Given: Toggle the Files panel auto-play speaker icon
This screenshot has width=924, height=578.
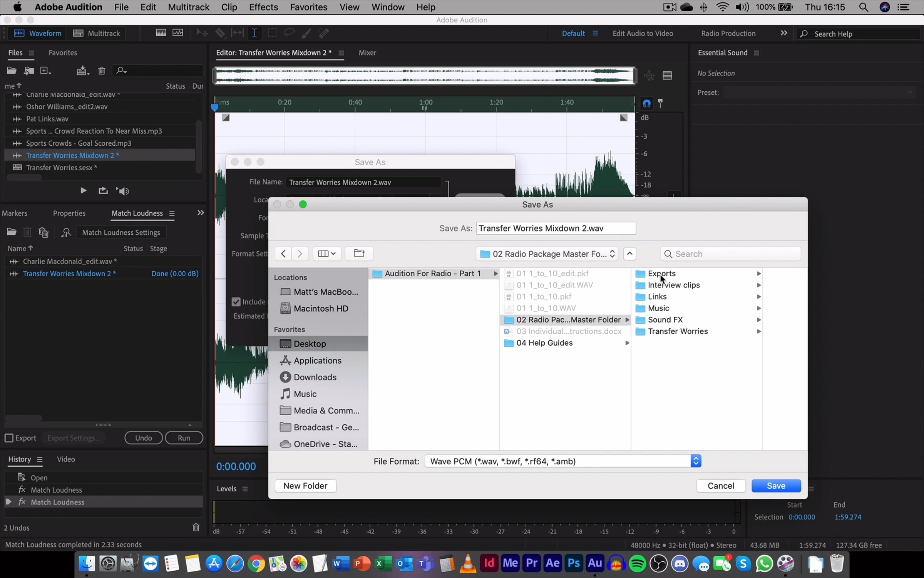Looking at the screenshot, I should pyautogui.click(x=123, y=191).
